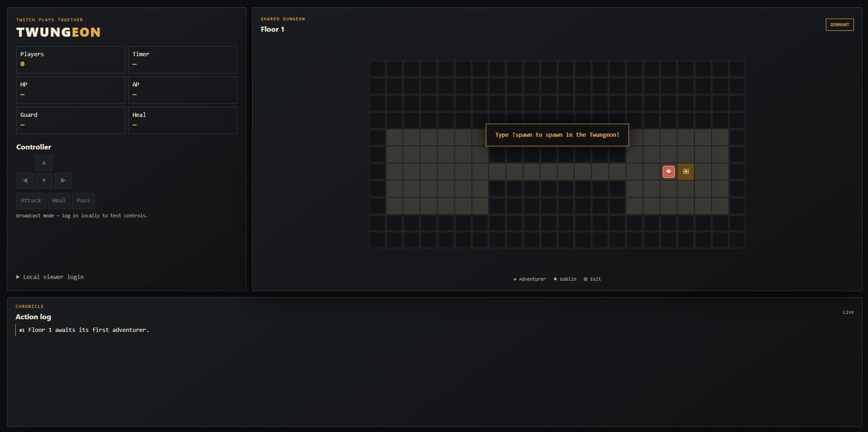The image size is (868, 432).
Task: Click the TWITCH PLAYS TOGETHER tagline
Action: coord(49,20)
